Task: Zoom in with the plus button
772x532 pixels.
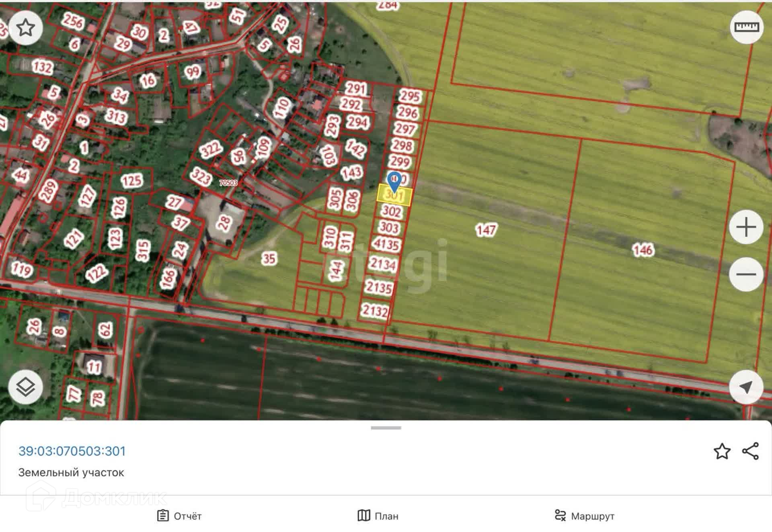Action: click(746, 227)
